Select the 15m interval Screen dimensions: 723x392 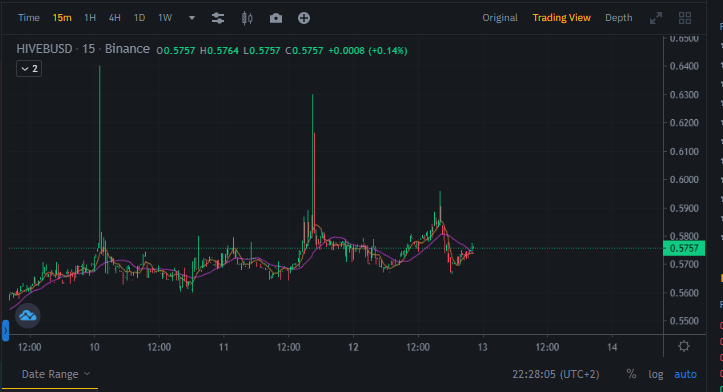tap(62, 18)
